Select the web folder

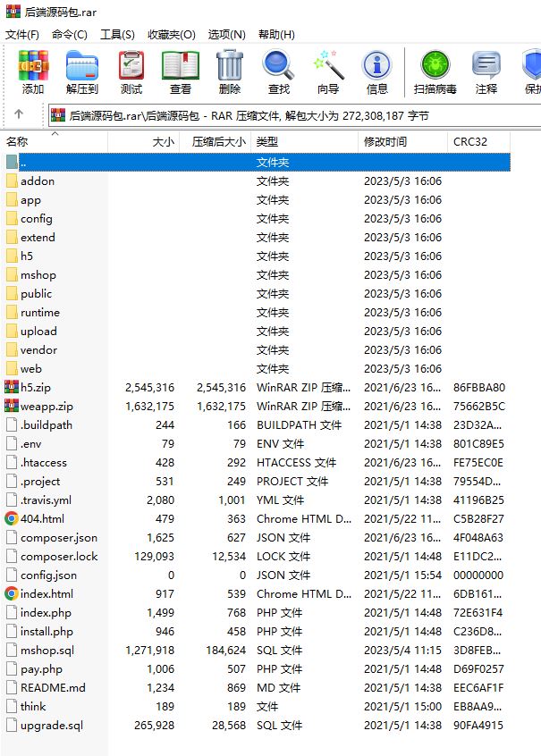pyautogui.click(x=31, y=369)
